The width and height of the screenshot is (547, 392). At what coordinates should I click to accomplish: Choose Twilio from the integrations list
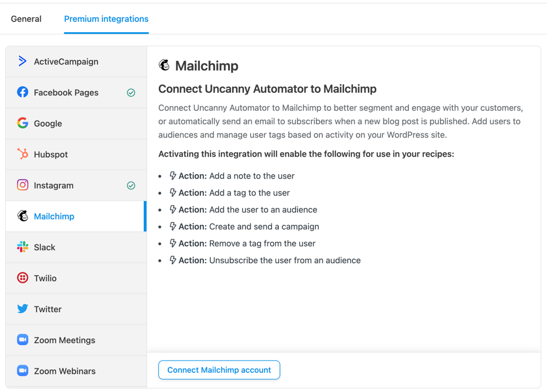pos(45,278)
